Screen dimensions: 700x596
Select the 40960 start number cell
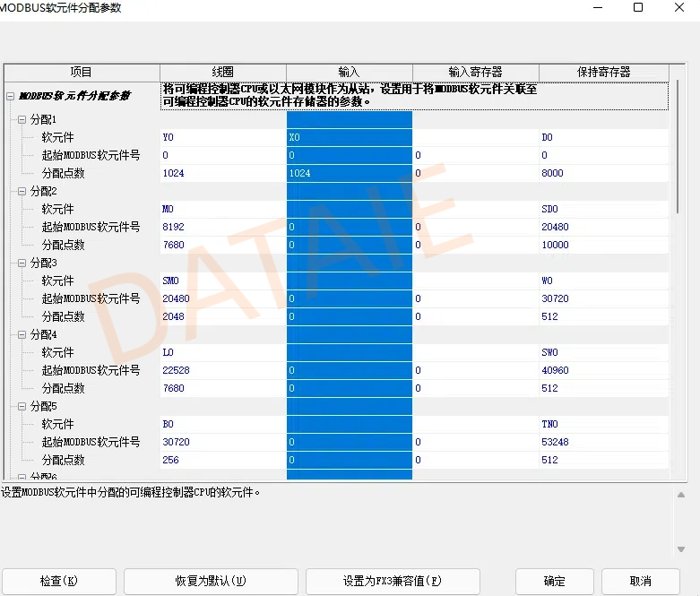pyautogui.click(x=604, y=370)
